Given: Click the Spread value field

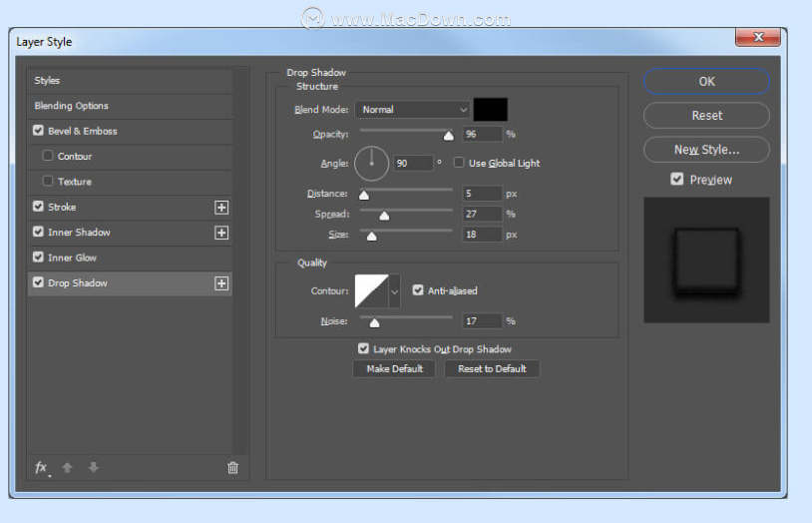Looking at the screenshot, I should point(482,214).
